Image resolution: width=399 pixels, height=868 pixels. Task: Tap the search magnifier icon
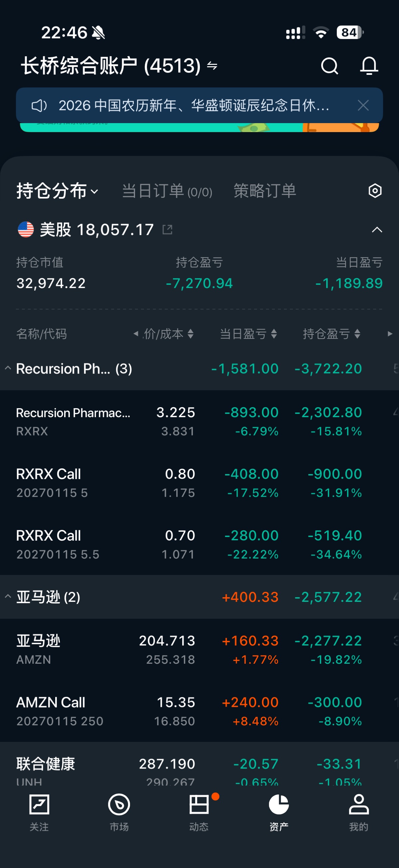(x=329, y=65)
